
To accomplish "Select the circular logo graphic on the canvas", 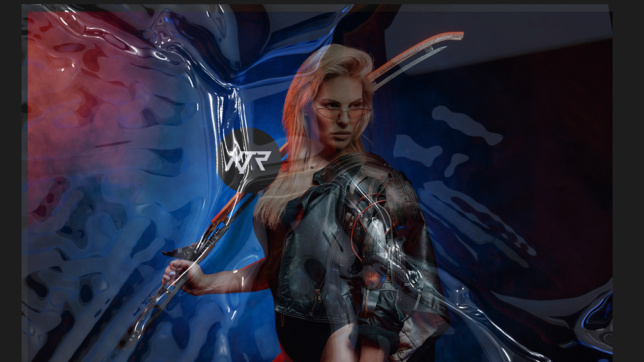I will [249, 160].
